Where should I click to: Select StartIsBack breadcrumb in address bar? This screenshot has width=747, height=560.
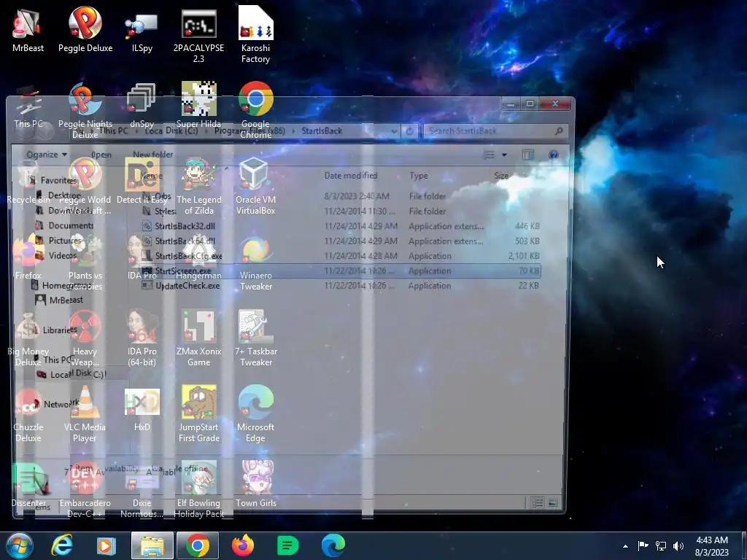322,131
